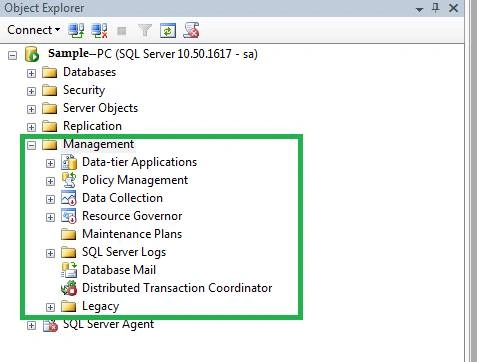Collapse the Management folder

[31, 145]
